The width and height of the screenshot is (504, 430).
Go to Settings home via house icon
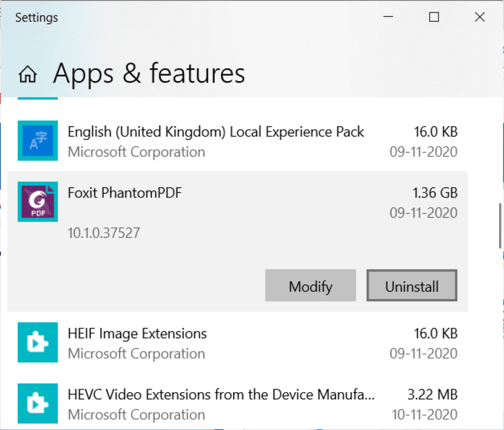[27, 74]
